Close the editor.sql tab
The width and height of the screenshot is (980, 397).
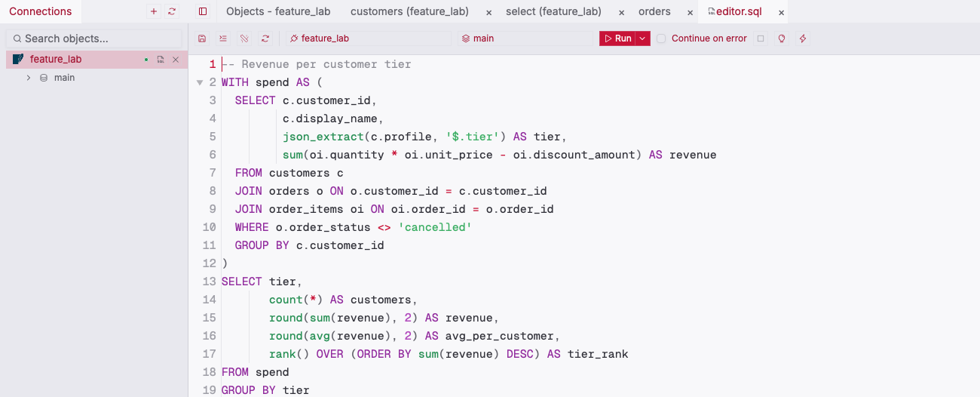[x=781, y=12]
